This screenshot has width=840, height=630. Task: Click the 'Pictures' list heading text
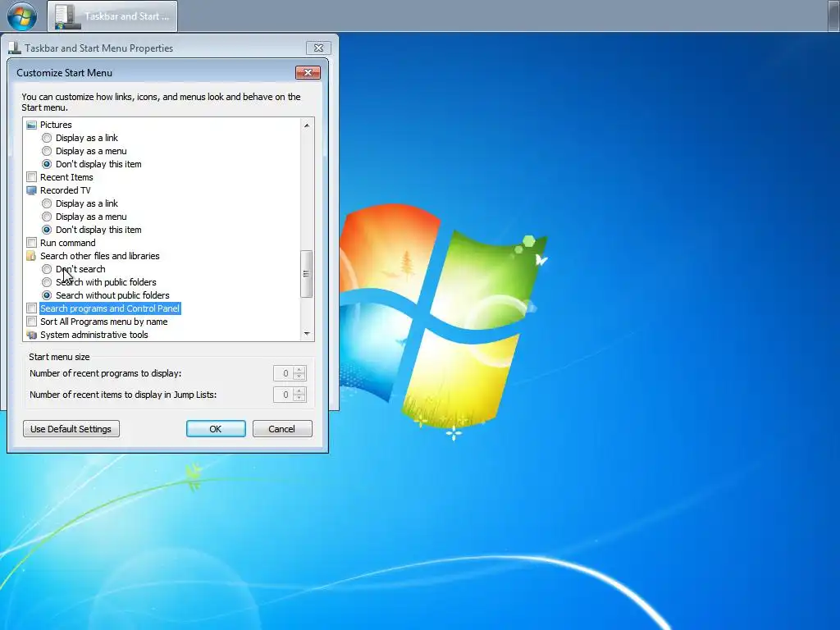click(56, 125)
